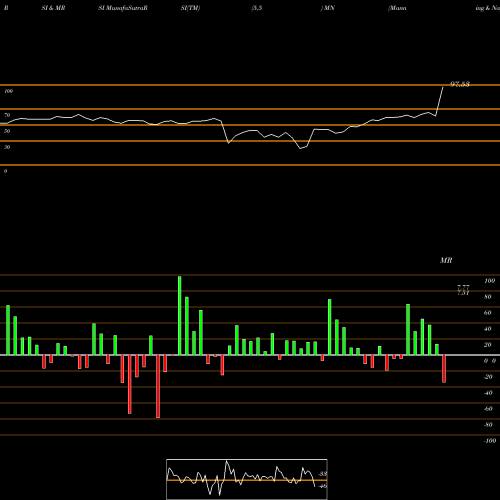This screenshot has height=500, width=500.
Task: Click the last red bar in MR chart
Action: coord(444,369)
